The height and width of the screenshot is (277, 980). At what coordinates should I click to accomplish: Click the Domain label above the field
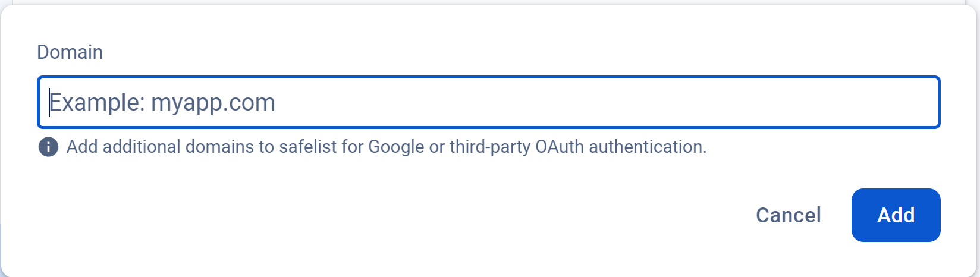tap(70, 52)
